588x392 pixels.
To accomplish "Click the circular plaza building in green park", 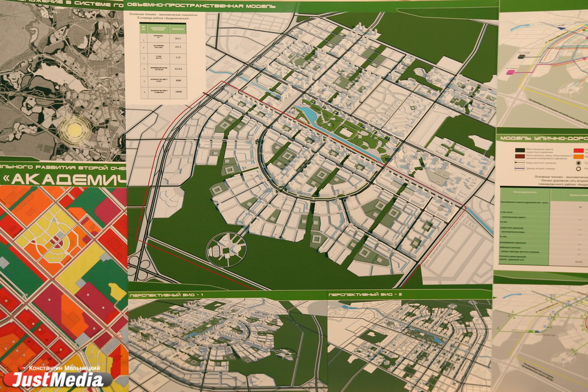I will [x=228, y=249].
